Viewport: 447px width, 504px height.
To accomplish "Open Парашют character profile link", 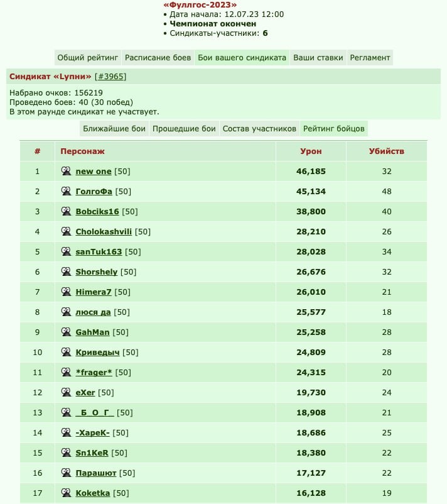I will (95, 473).
